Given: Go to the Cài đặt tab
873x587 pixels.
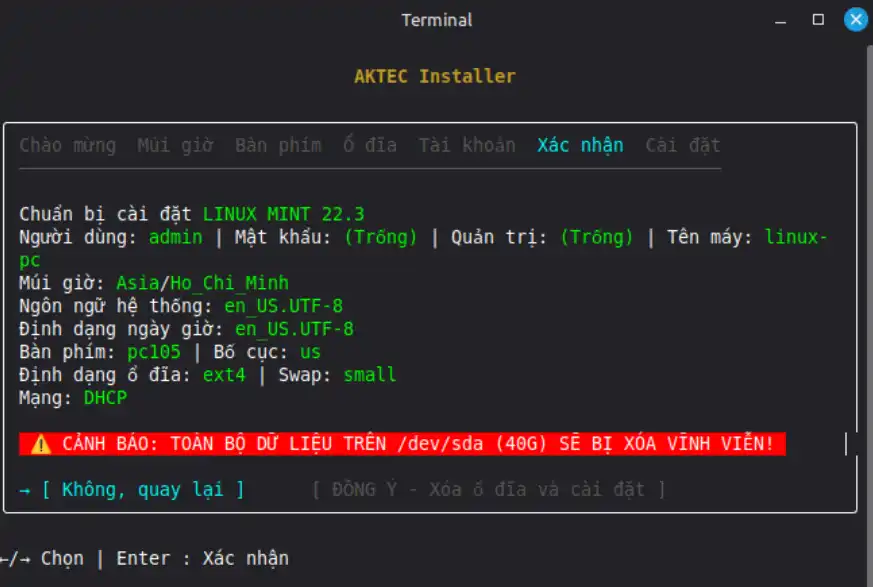Looking at the screenshot, I should 683,145.
